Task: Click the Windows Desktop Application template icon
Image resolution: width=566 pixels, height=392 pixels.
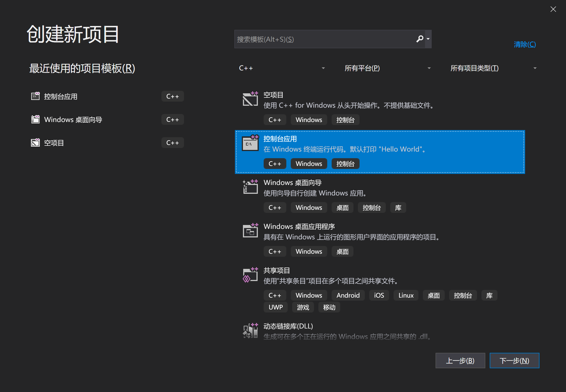Action: click(250, 231)
